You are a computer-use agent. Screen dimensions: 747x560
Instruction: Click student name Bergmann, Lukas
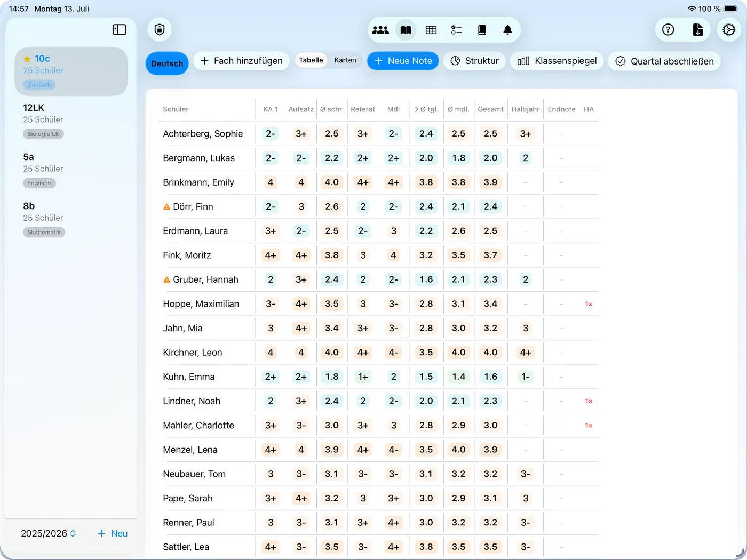[199, 158]
